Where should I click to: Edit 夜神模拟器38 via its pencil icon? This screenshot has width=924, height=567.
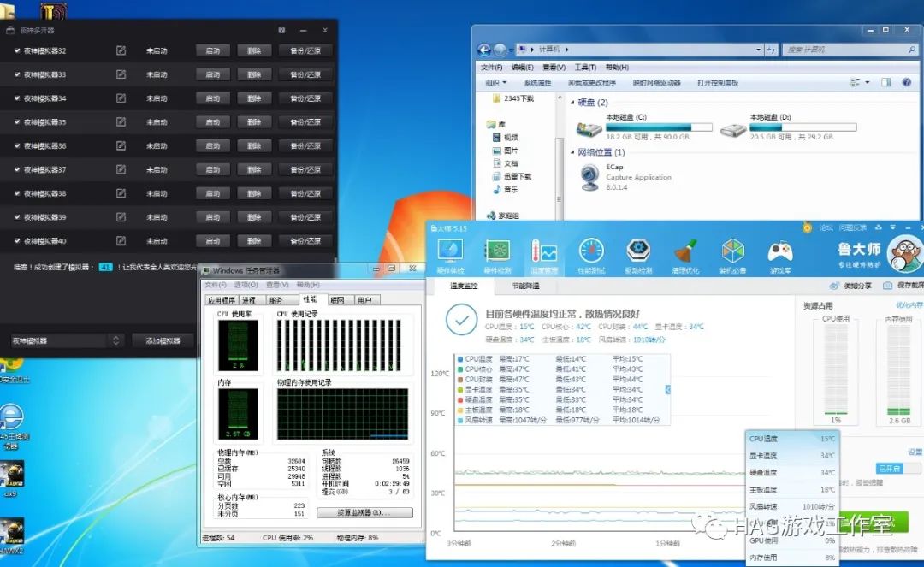coord(121,193)
